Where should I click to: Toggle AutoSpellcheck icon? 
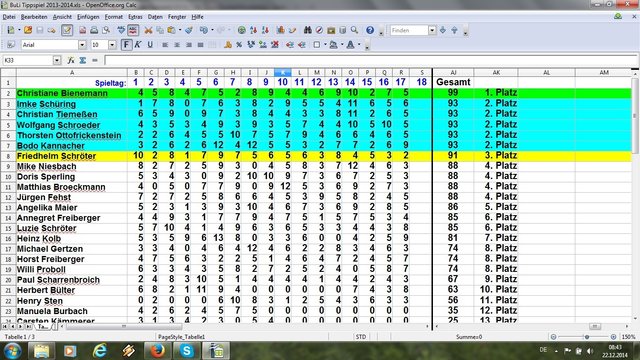[x=133, y=30]
